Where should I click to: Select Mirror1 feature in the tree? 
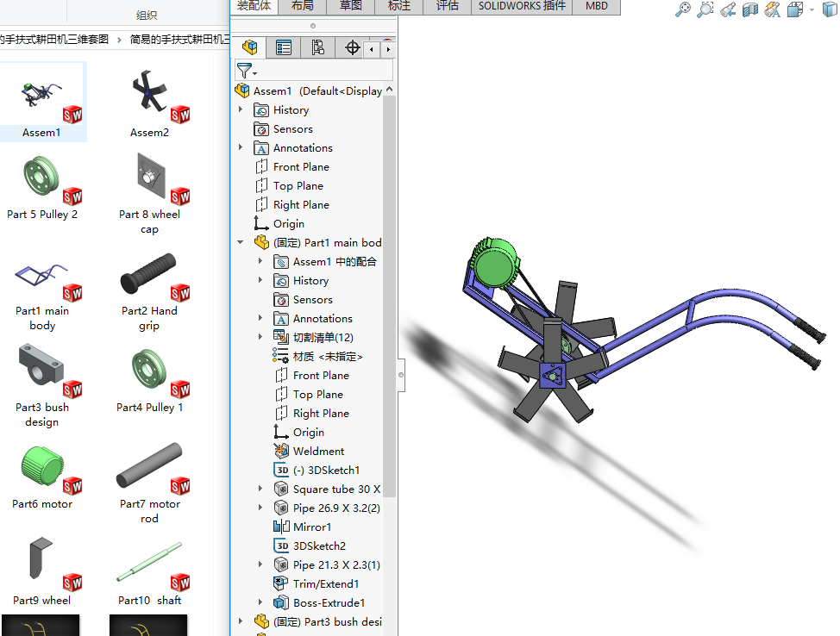coord(311,527)
